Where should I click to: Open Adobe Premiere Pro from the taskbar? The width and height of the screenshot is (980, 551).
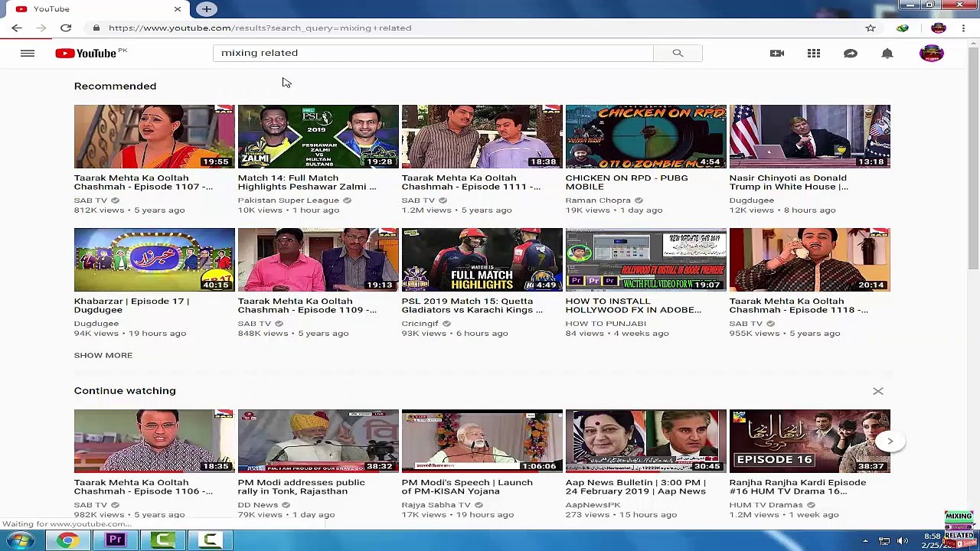tap(115, 541)
